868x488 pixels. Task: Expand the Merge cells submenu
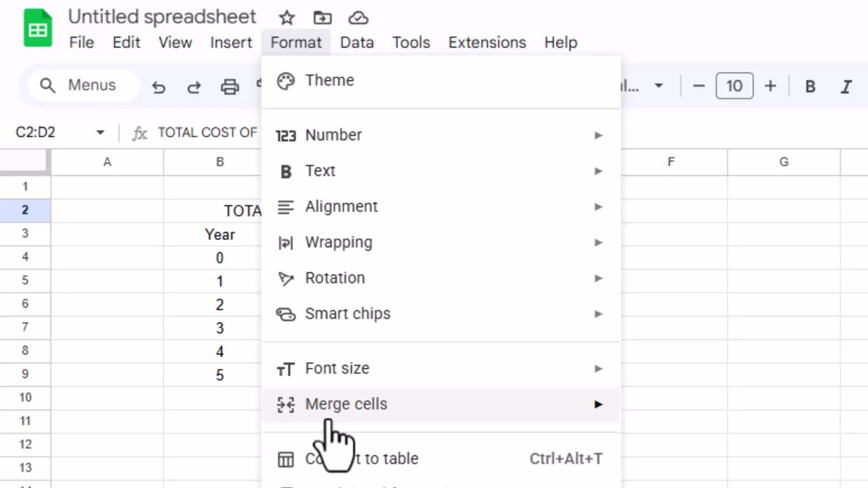(x=441, y=404)
